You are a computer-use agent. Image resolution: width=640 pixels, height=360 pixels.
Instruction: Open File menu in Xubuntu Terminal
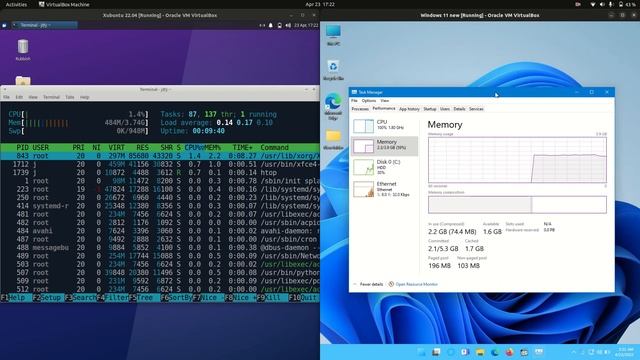(7, 97)
